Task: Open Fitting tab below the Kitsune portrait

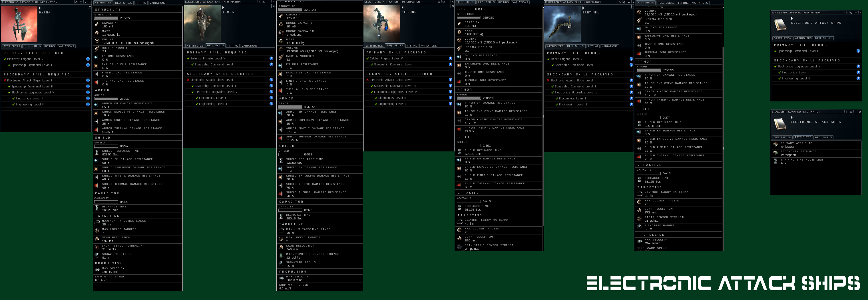Action: pyautogui.click(x=412, y=45)
